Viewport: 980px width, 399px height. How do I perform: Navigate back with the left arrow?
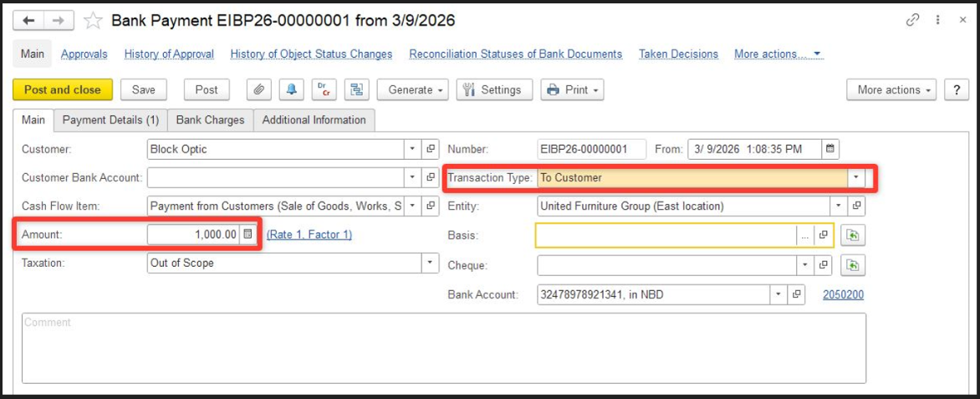[x=28, y=20]
